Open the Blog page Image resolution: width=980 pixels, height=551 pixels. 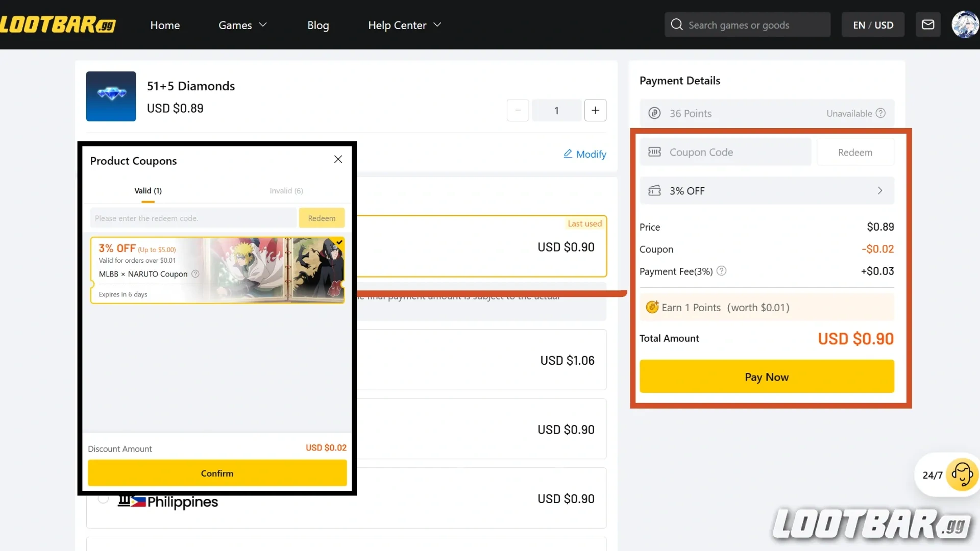pos(318,25)
